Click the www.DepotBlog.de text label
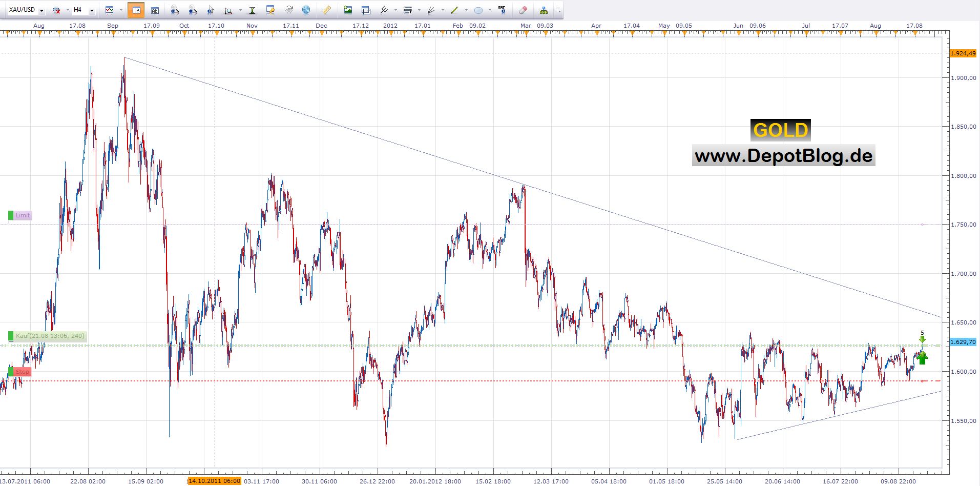Viewport: 980px width, 486px height. (783, 156)
